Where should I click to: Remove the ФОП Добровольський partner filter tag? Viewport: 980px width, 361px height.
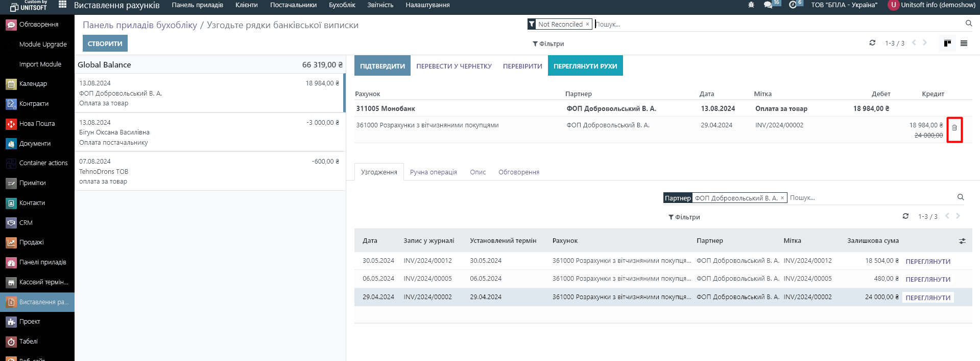tap(782, 198)
